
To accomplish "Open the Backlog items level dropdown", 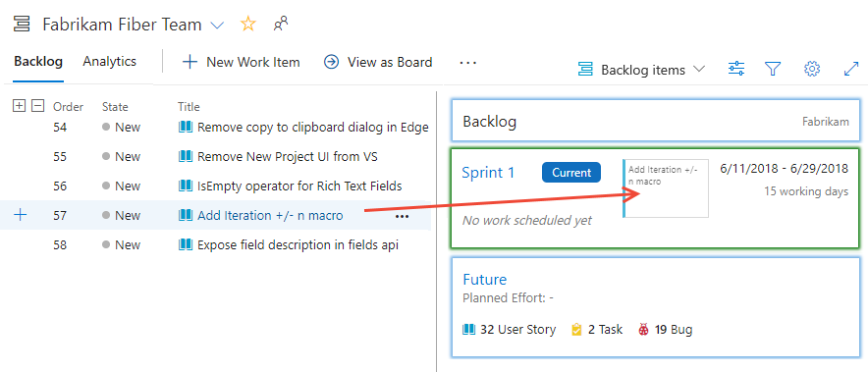I will pyautogui.click(x=641, y=69).
